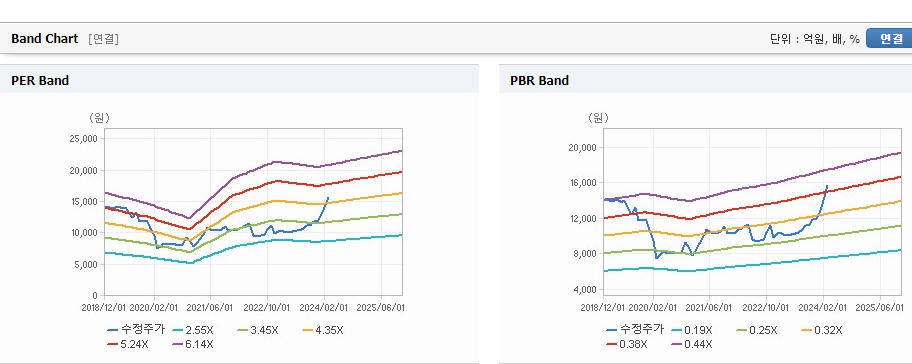Toggle 수정주가 series in PBR Band legend
912x364 pixels.
coord(635,330)
